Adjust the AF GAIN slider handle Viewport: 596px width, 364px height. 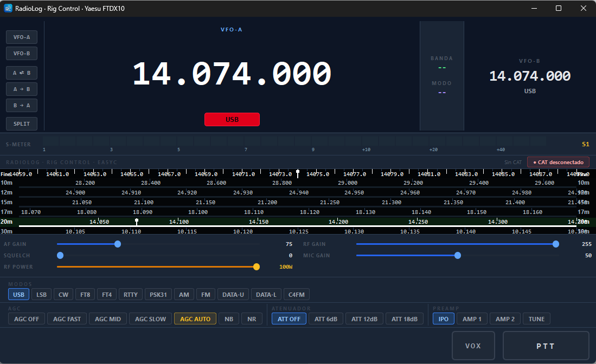click(118, 244)
